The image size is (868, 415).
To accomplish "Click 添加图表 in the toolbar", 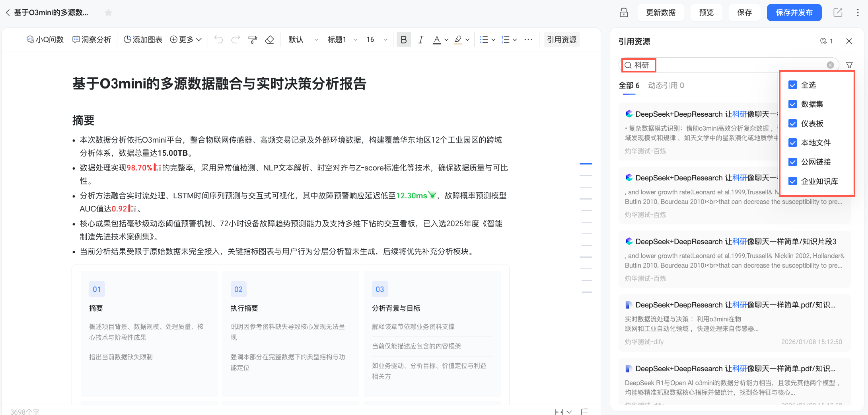I will click(x=143, y=39).
